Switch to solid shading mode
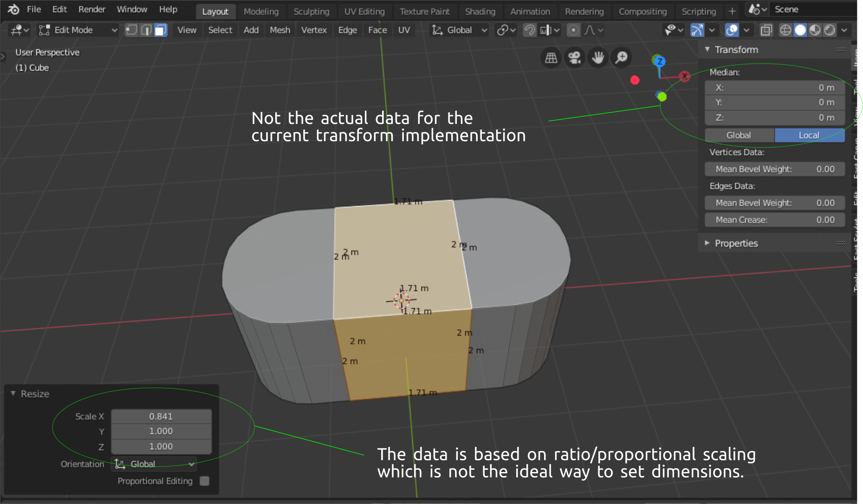Screen dimensions: 863x504 click(x=800, y=30)
